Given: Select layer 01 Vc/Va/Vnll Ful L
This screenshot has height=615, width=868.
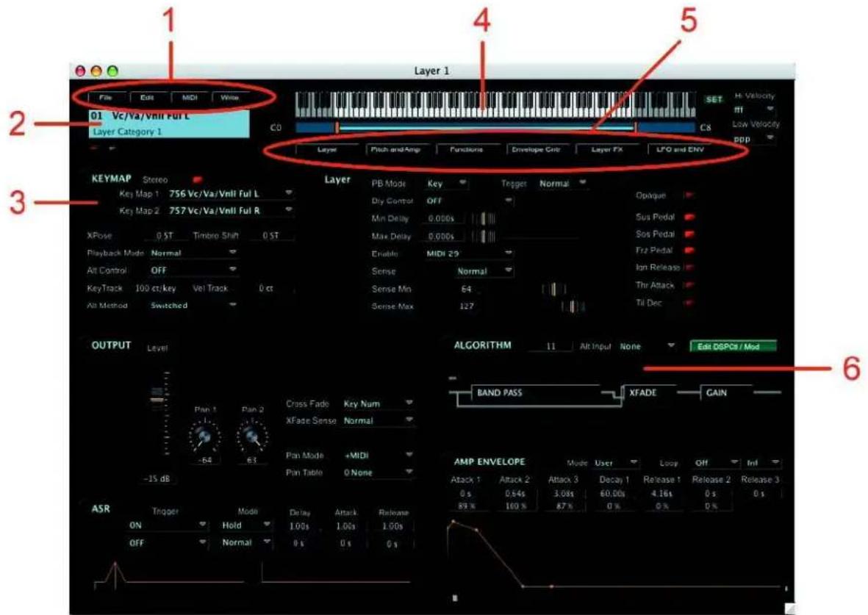Looking at the screenshot, I should click(x=169, y=123).
